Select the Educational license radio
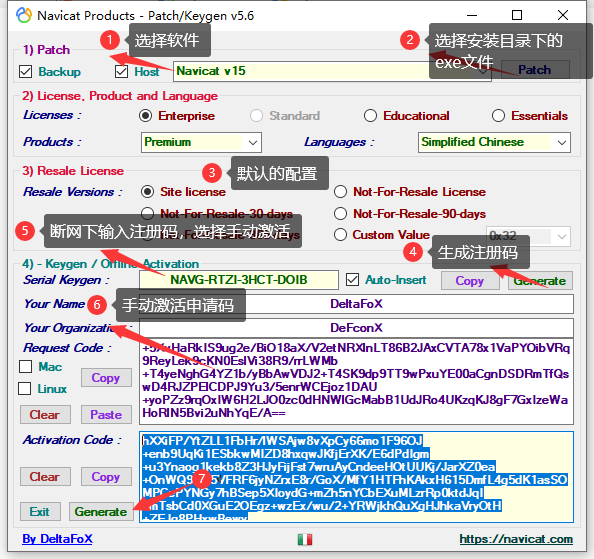The width and height of the screenshot is (594, 559). click(x=370, y=116)
